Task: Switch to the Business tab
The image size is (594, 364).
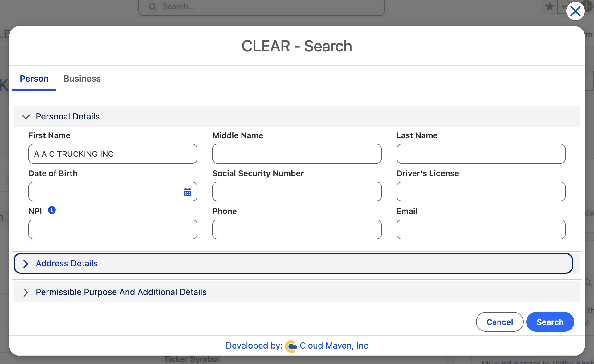Action: [82, 79]
